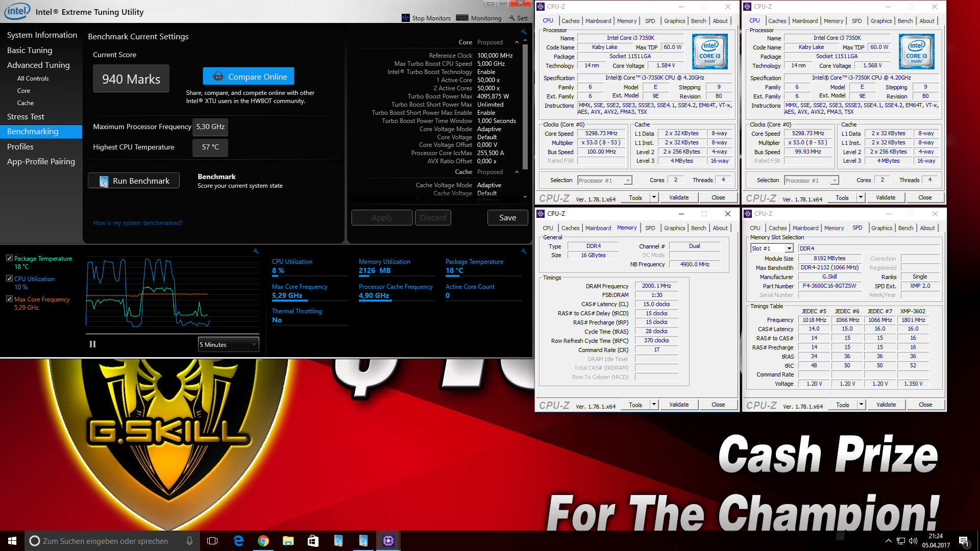This screenshot has height=551, width=980.
Task: Open Tools dropdown arrow in Memory CPU-Z window
Action: click(x=653, y=405)
